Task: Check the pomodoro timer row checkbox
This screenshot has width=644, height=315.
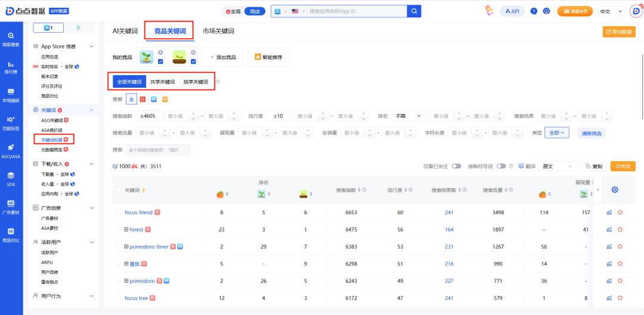Action: click(119, 246)
